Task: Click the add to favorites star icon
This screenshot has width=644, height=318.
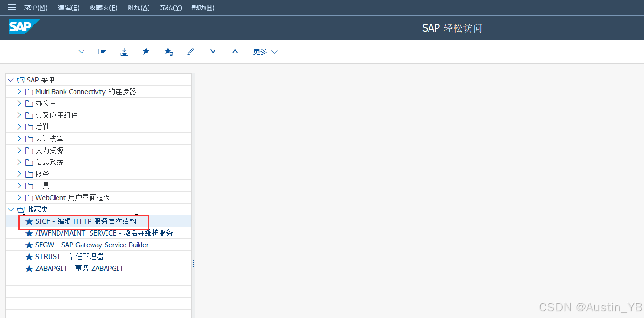Action: [146, 51]
